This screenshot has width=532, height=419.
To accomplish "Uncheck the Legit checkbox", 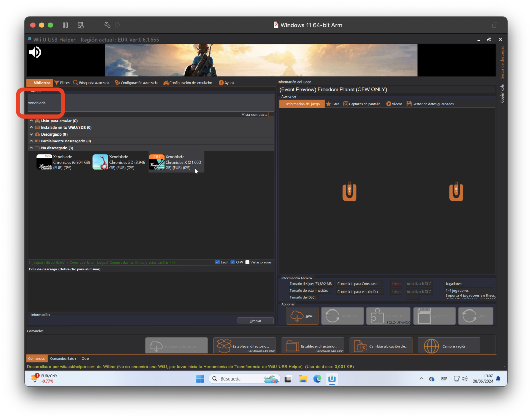I will coord(218,262).
